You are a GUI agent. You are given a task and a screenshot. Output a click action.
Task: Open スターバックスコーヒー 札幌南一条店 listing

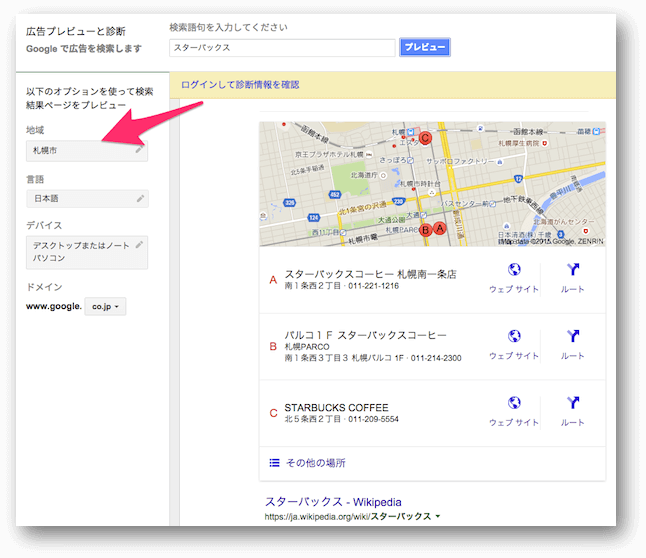pos(370,274)
